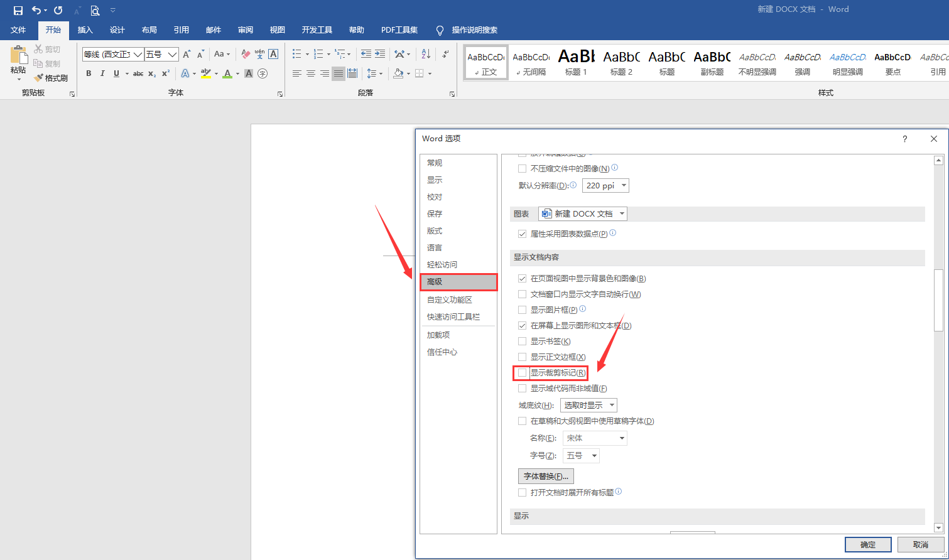Open the 字号 五号 dropdown in options
This screenshot has width=949, height=560.
(581, 456)
